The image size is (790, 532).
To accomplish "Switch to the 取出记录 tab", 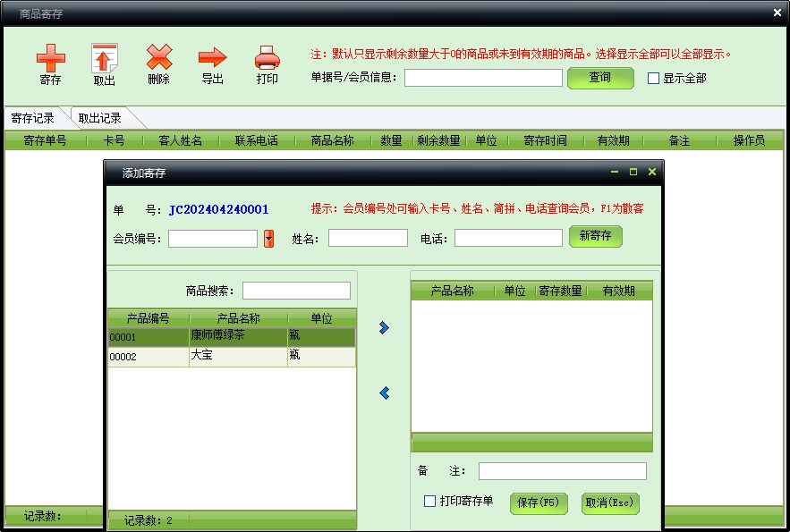I will [x=99, y=118].
